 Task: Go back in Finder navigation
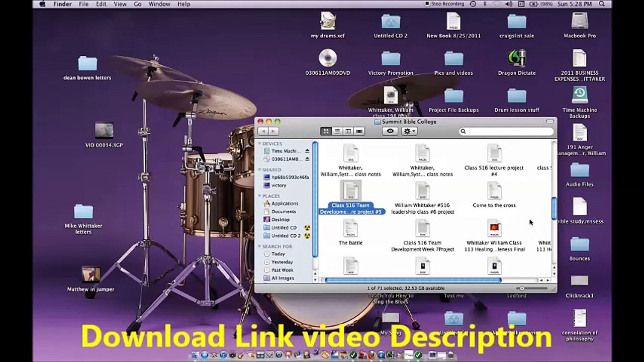263,131
